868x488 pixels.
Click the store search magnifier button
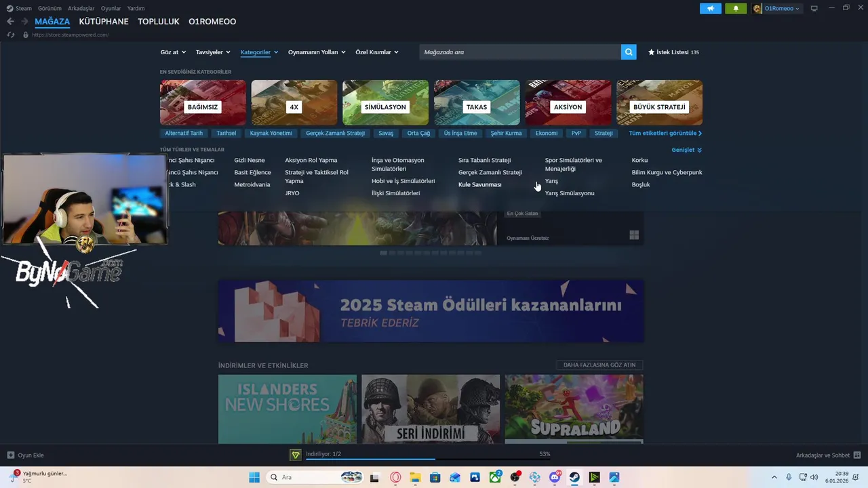[x=629, y=52]
